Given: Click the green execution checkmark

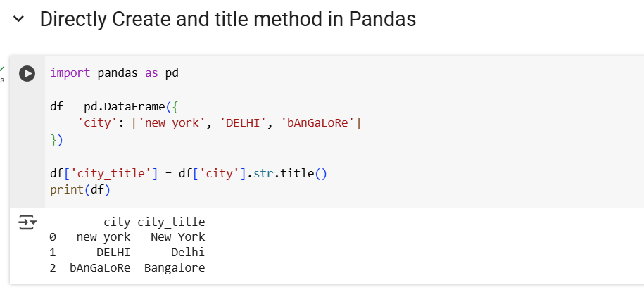Looking at the screenshot, I should coord(2,69).
